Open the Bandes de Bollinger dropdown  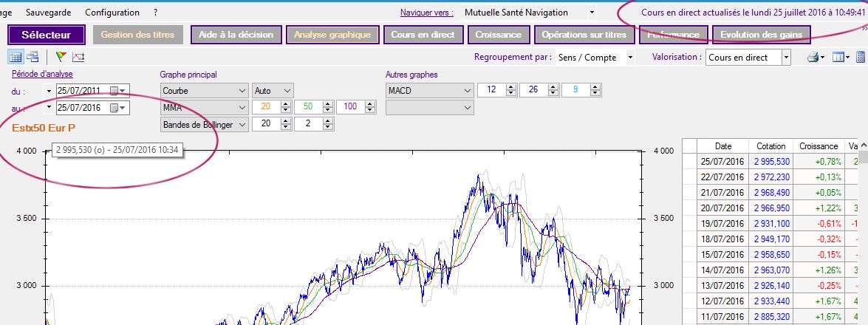[x=242, y=125]
